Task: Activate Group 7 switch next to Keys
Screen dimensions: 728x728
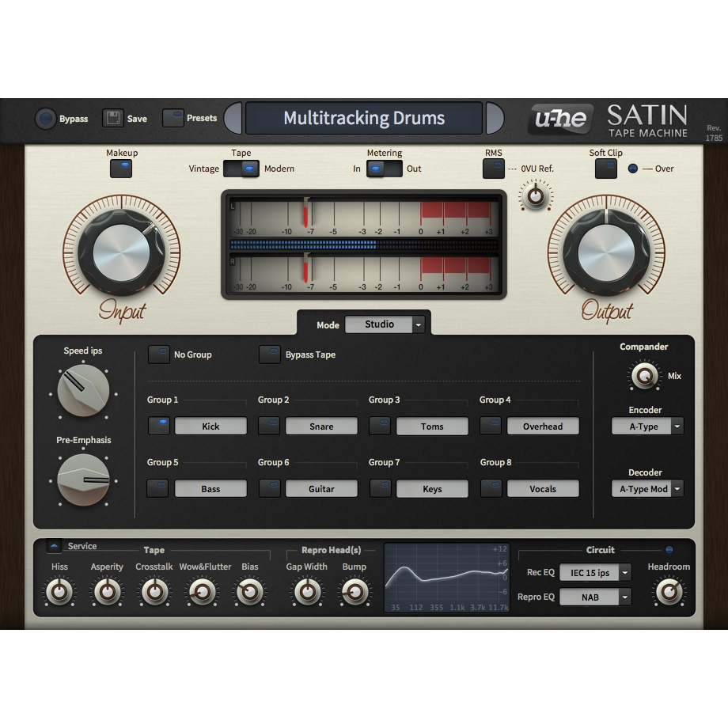Action: [381, 488]
